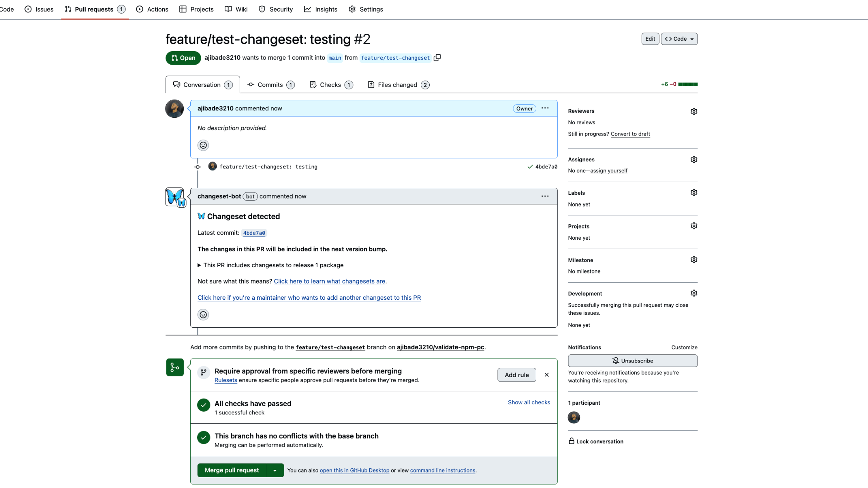Screen dimensions: 868x488
Task: Click the Pull requests tab icon
Action: point(67,9)
